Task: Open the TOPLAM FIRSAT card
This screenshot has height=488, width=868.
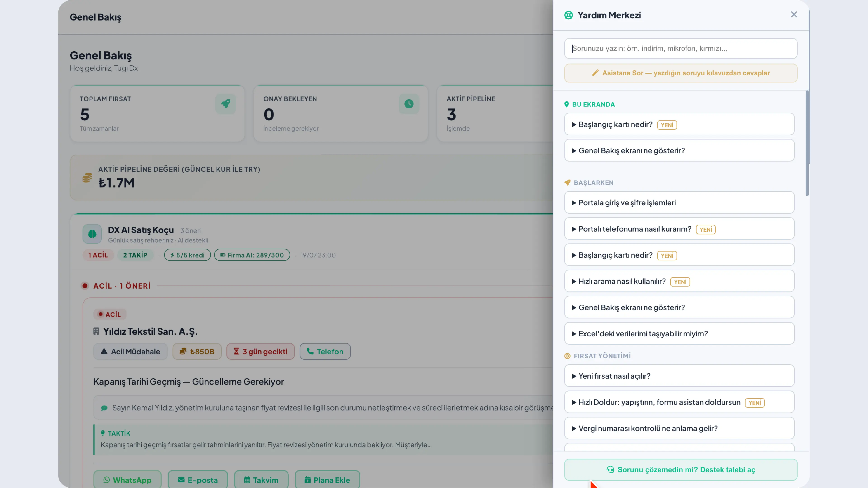Action: (157, 113)
